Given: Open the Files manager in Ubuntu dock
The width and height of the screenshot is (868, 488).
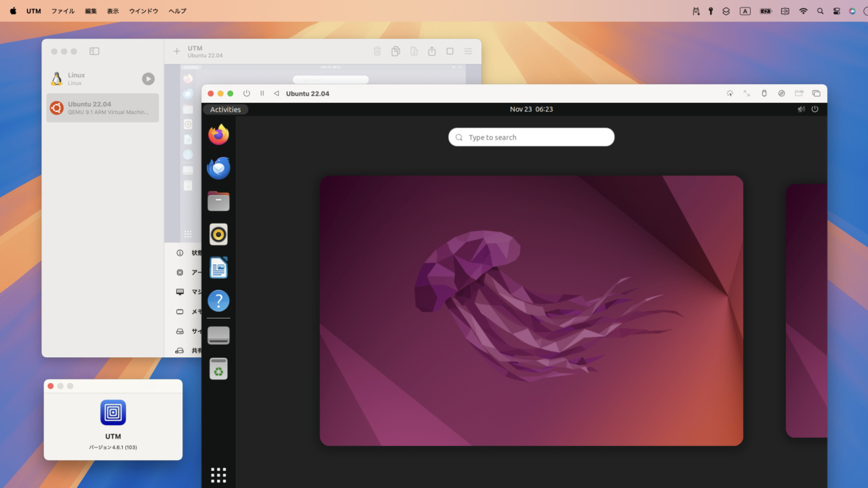Looking at the screenshot, I should pyautogui.click(x=218, y=201).
